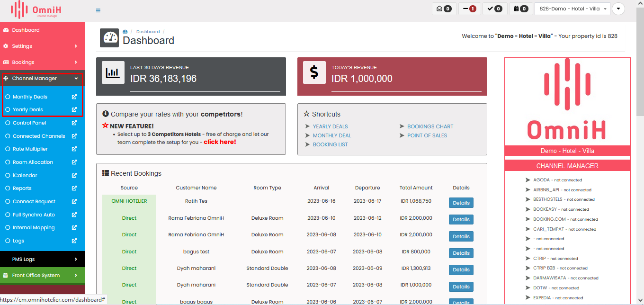
Task: Expand the Front Office System menu
Action: 42,275
